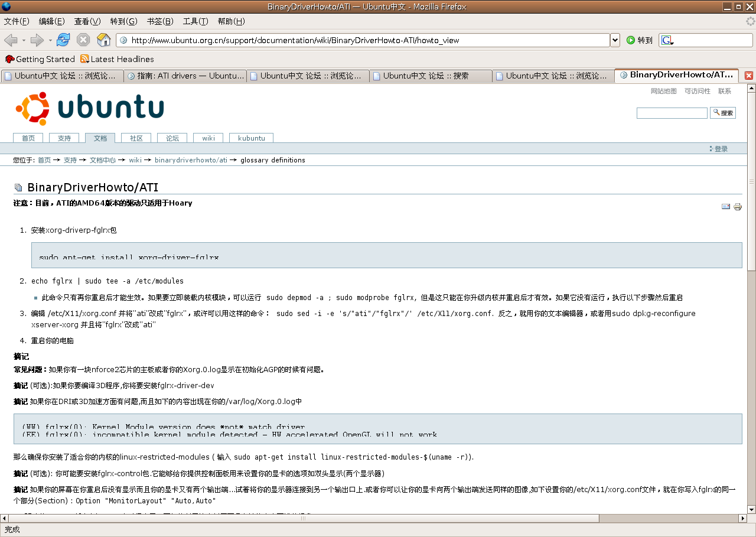Open the 查看(V) menu
The image size is (756, 537).
pos(87,21)
